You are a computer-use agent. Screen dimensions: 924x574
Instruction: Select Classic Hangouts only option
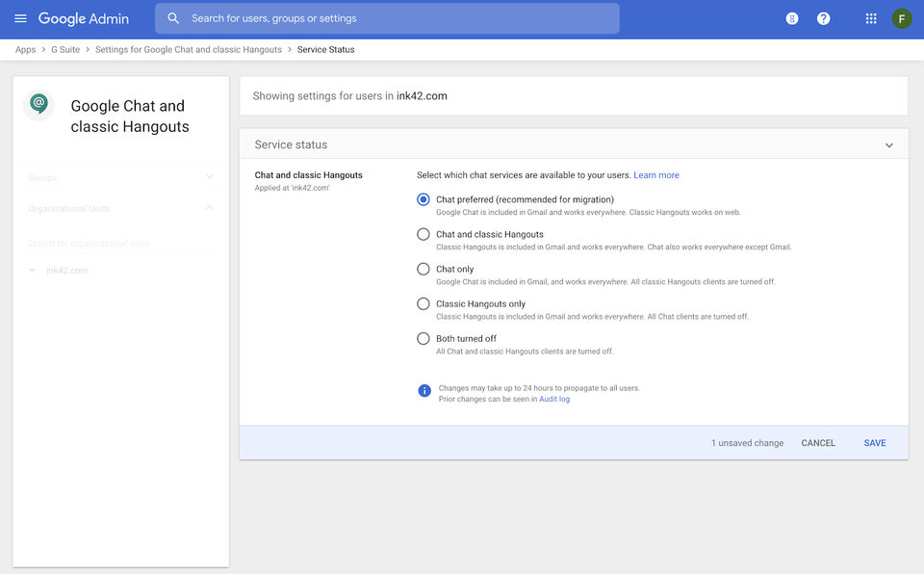point(423,303)
